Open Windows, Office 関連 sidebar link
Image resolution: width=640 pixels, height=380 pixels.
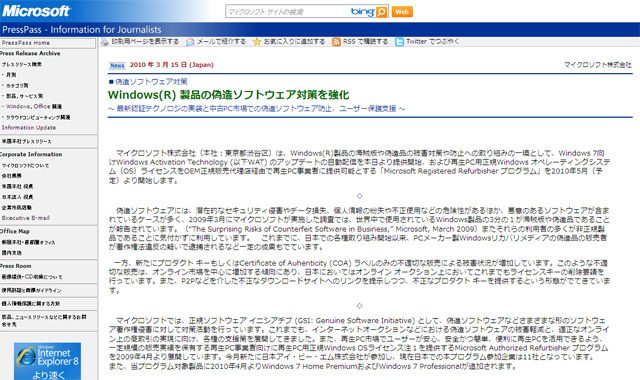point(34,107)
